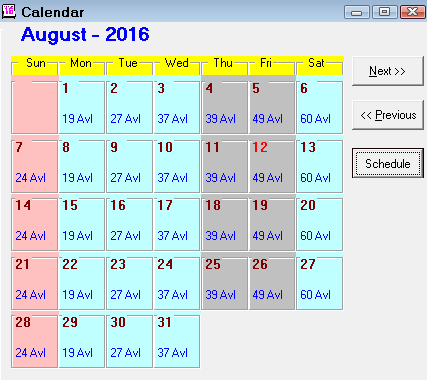Choose the gray day 5 cell
The image size is (427, 380).
coord(272,107)
